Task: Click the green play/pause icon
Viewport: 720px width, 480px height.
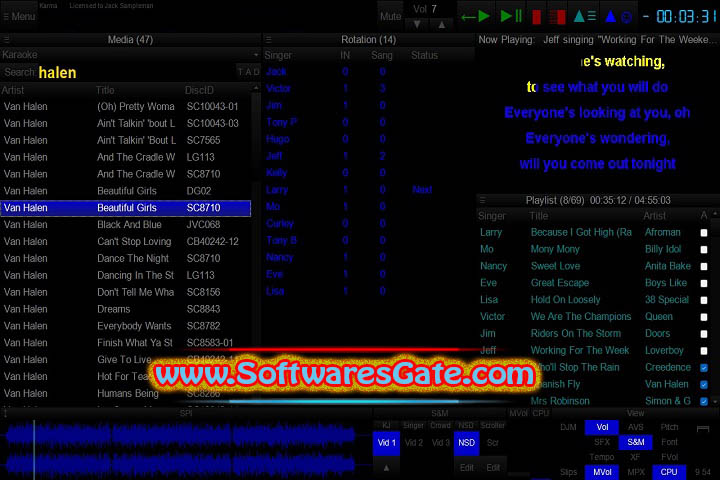Action: tap(511, 17)
